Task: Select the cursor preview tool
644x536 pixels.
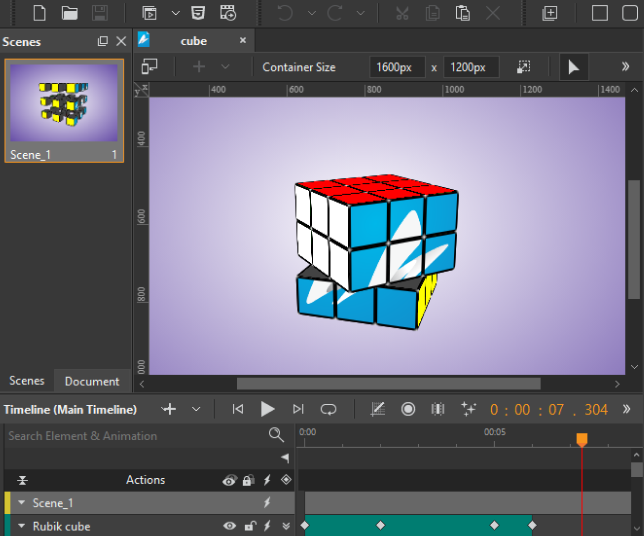Action: [573, 67]
